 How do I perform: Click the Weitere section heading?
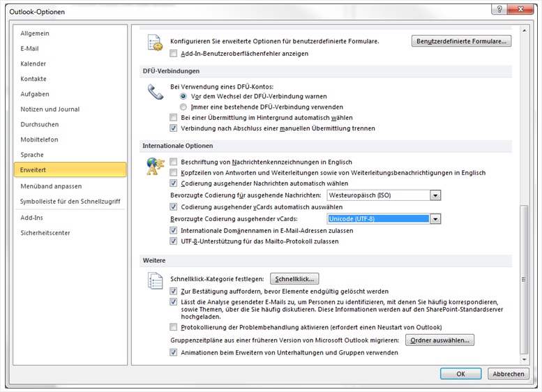coord(154,261)
